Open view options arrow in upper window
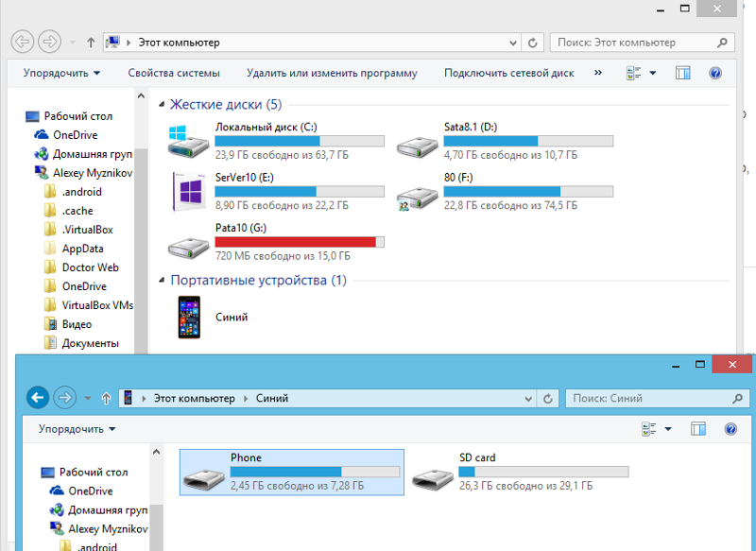This screenshot has width=756, height=551. point(653,74)
